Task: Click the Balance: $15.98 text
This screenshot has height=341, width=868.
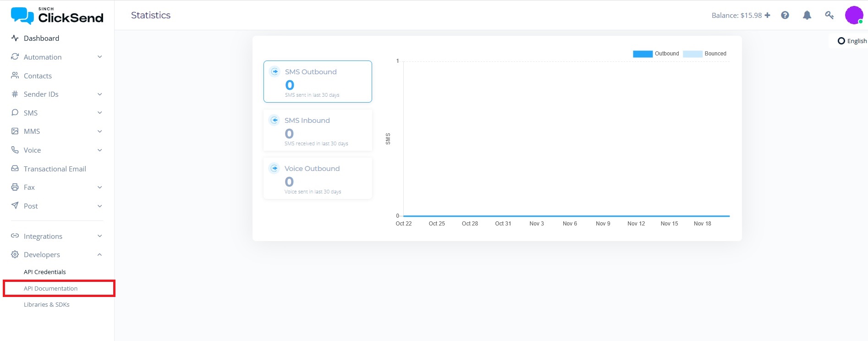Action: [x=737, y=15]
